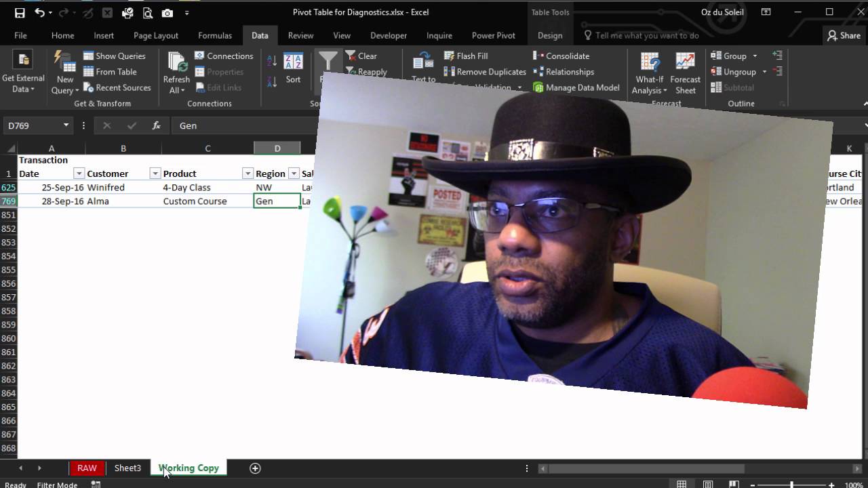Switch to the Home tab
Image resolution: width=868 pixels, height=488 pixels.
pyautogui.click(x=62, y=35)
